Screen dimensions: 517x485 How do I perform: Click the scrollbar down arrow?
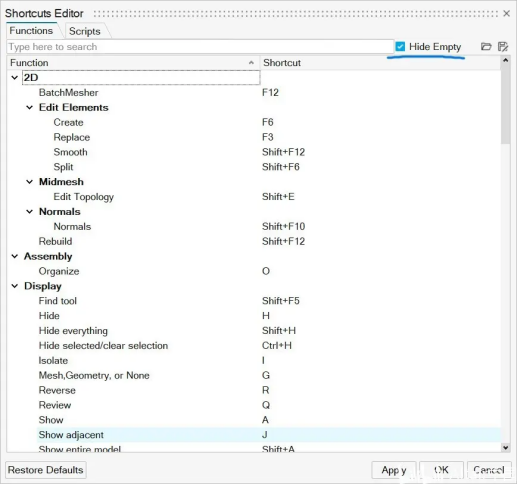point(505,448)
